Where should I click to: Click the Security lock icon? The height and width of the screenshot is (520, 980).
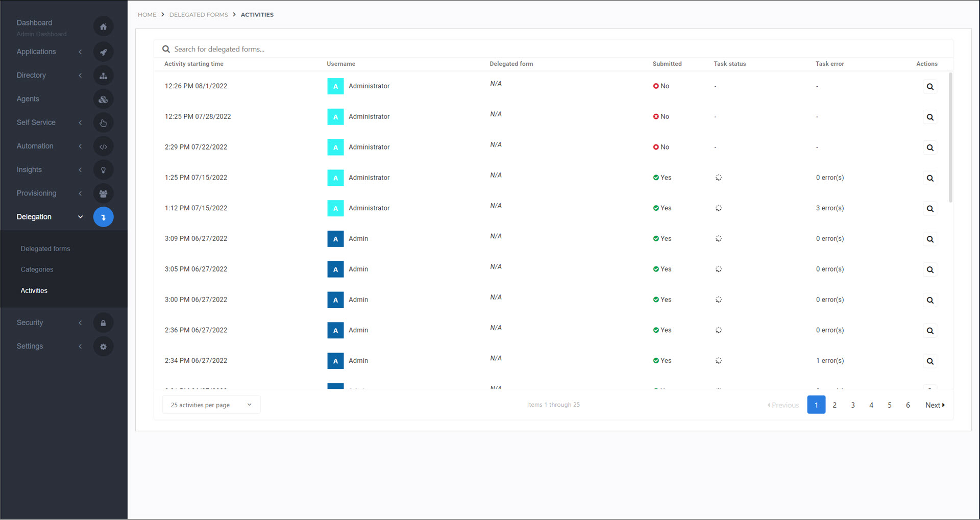click(x=103, y=323)
